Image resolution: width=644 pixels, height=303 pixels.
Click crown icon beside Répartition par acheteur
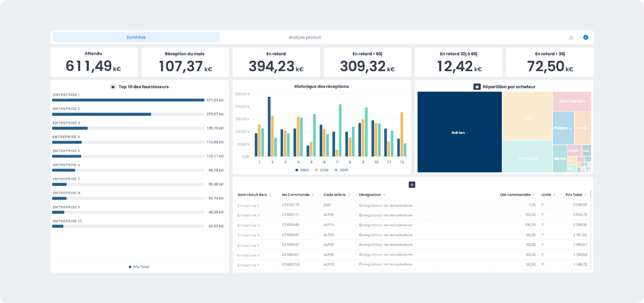pyautogui.click(x=477, y=87)
